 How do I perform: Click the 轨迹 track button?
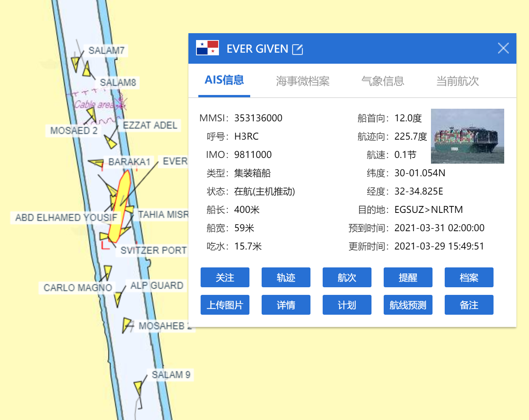point(286,277)
